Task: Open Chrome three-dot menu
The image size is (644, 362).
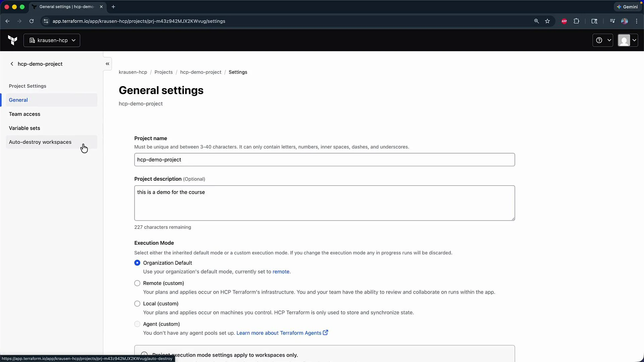Action: [637, 21]
